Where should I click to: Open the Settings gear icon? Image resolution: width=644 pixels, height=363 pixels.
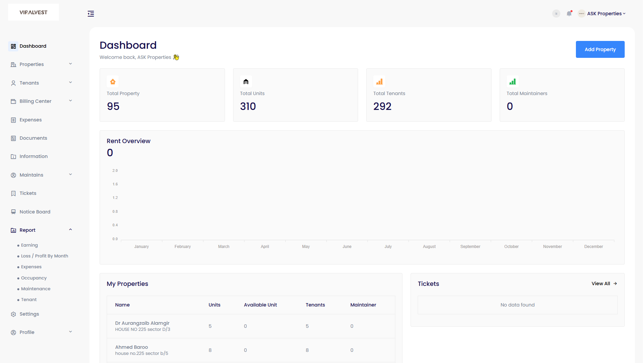(x=13, y=314)
